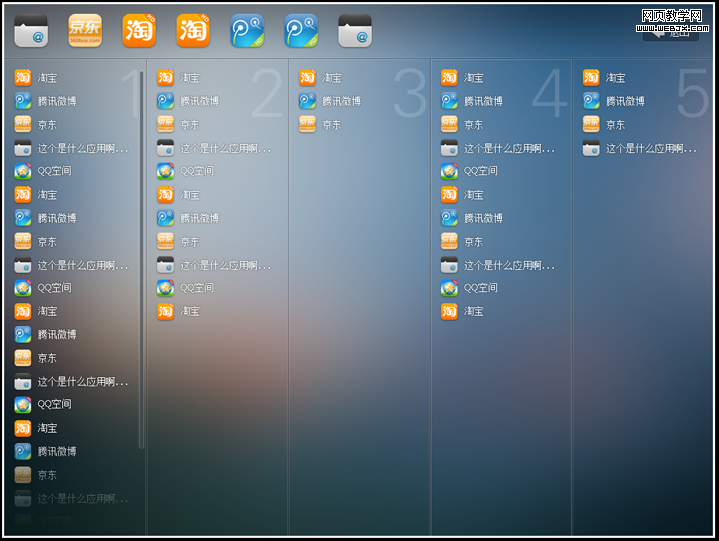
Task: Open first large Taobao icon in top bar
Action: pyautogui.click(x=139, y=31)
